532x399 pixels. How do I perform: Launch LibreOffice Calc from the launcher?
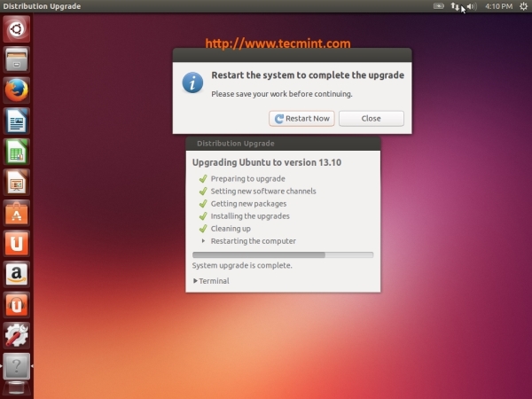click(16, 152)
